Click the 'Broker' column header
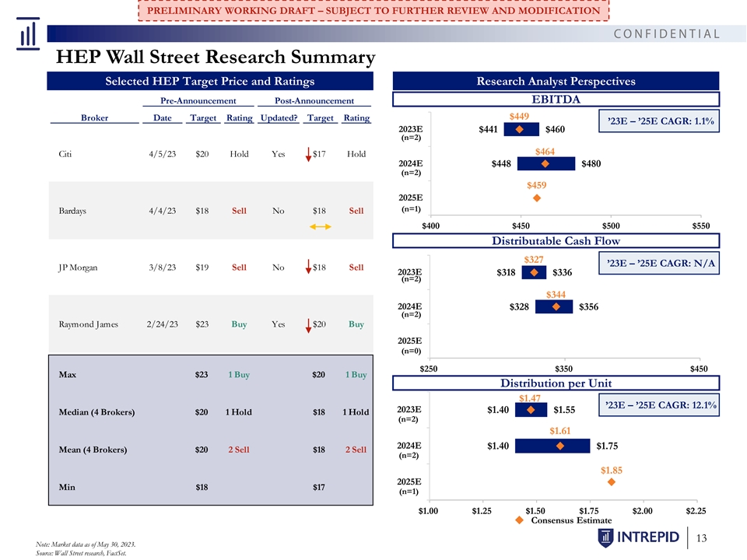 pyautogui.click(x=94, y=117)
